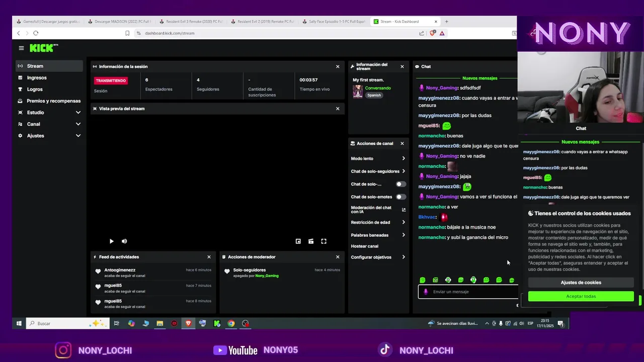Expand the Canal sidebar section
This screenshot has height=362, width=644.
coord(78,124)
